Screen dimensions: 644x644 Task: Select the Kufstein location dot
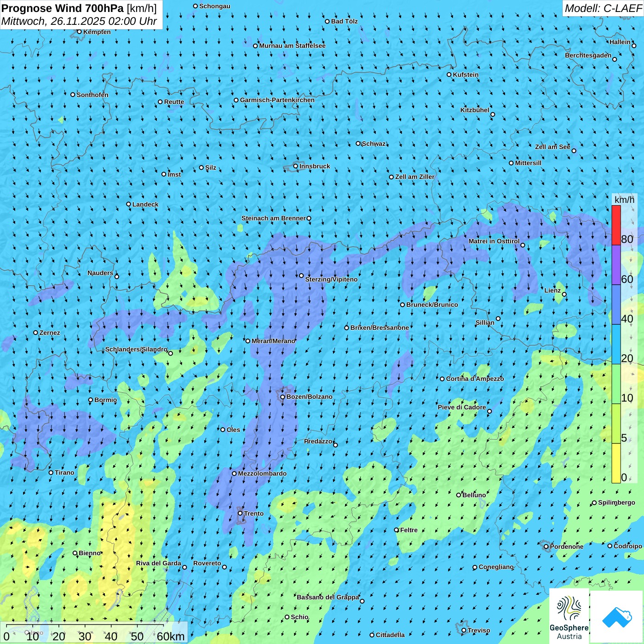(449, 75)
